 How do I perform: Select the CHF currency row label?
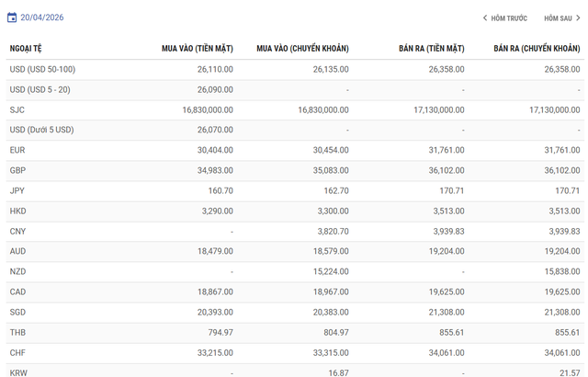[x=17, y=352]
